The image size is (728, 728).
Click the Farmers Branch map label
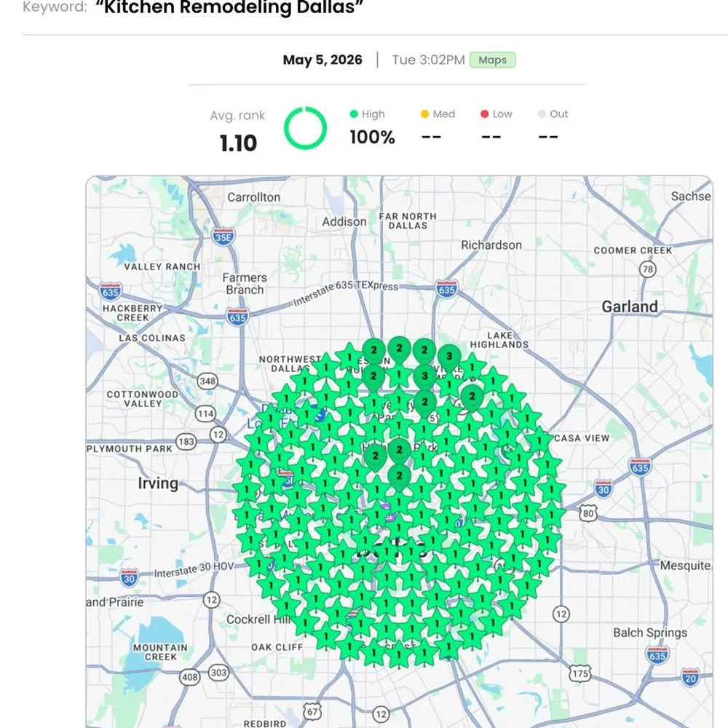point(245,284)
